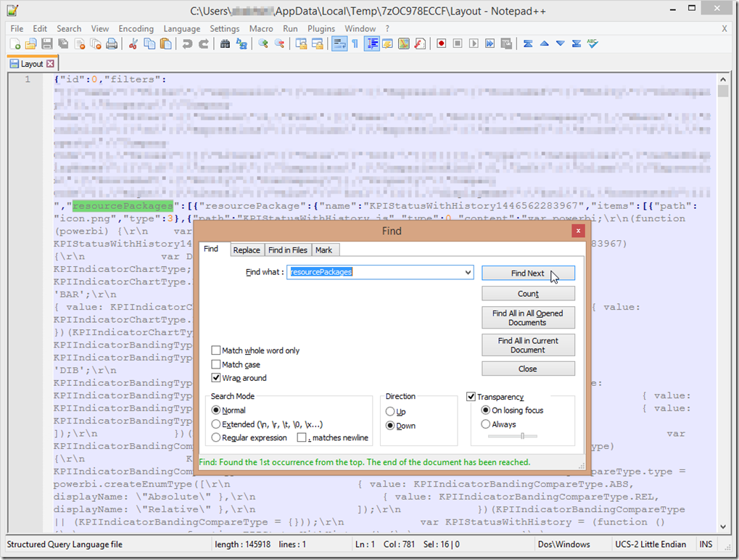Start macro recording red dot icon
Viewport: 739px width, 560px height.
point(441,44)
